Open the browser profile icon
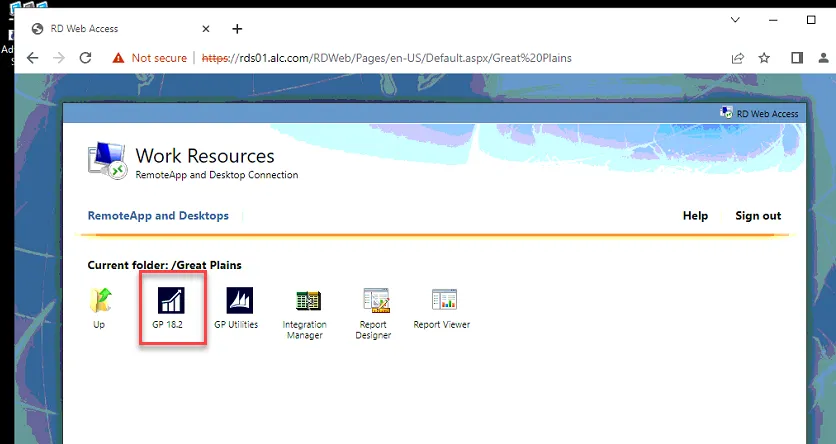 824,58
